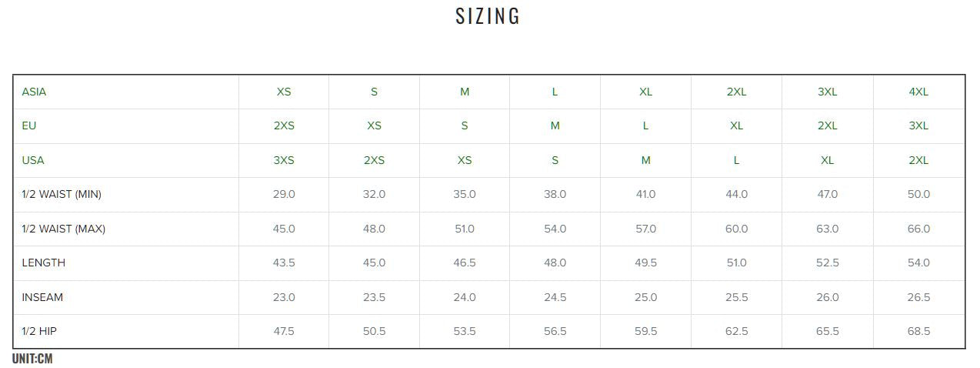
Task: Click the 59.5 half hip value
Action: tap(645, 331)
